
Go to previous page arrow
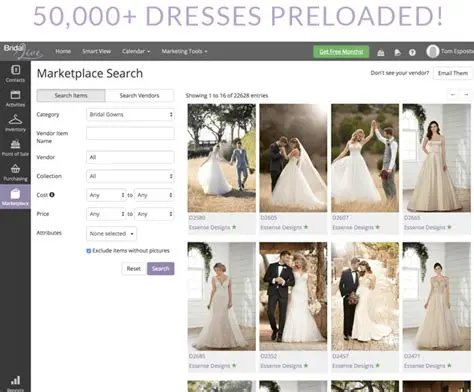(x=453, y=95)
